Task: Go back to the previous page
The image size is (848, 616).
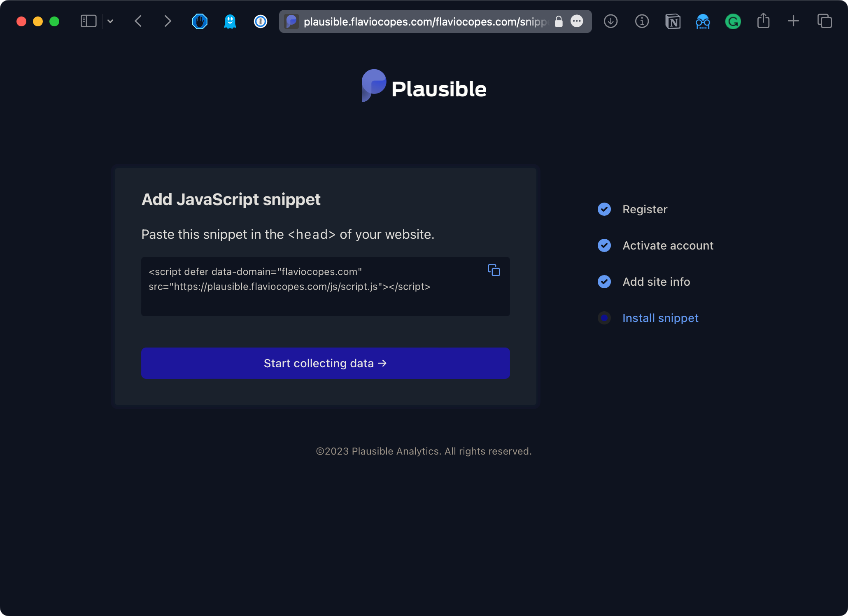Action: pyautogui.click(x=138, y=21)
